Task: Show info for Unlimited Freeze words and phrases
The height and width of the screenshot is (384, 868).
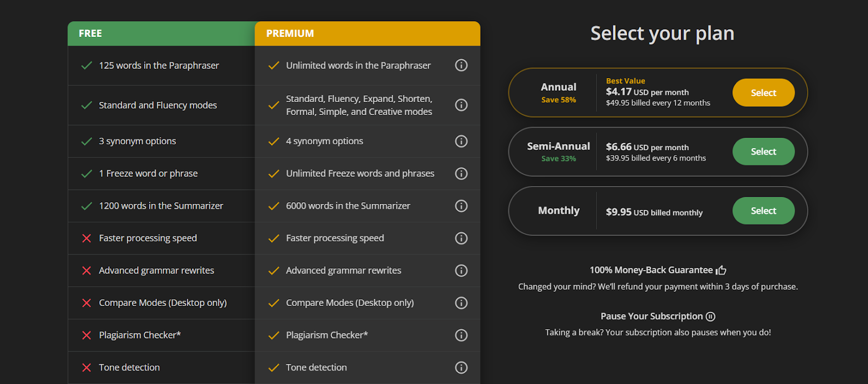Action: 461,174
